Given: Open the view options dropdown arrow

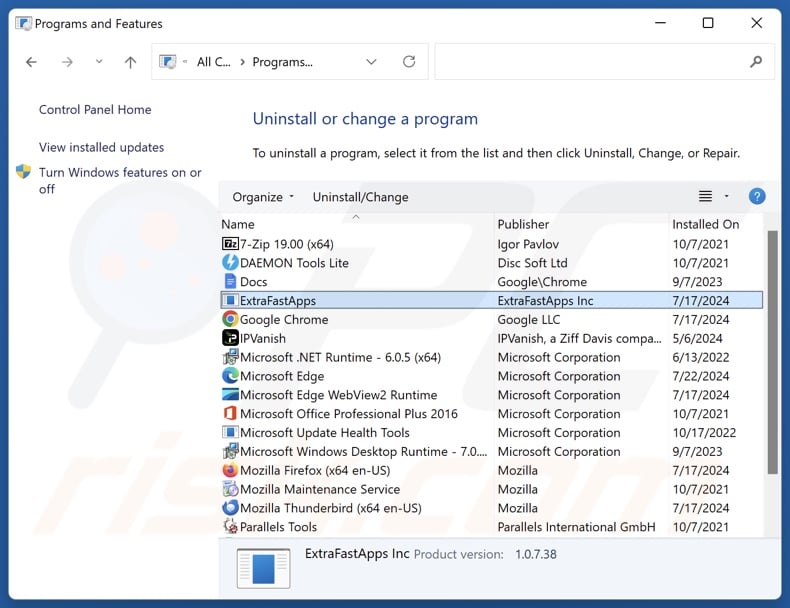Looking at the screenshot, I should click(x=727, y=197).
